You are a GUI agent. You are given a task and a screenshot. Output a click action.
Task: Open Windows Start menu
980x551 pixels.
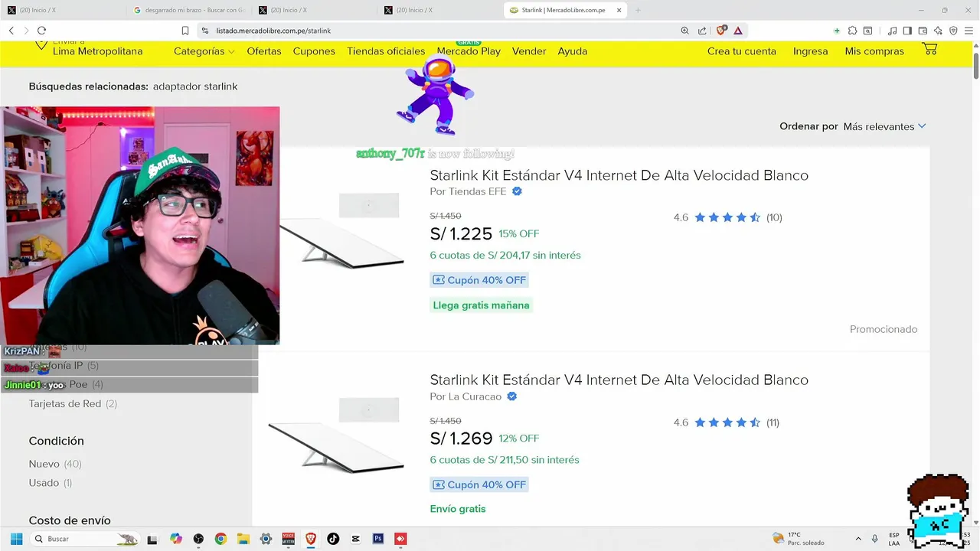pos(16,539)
